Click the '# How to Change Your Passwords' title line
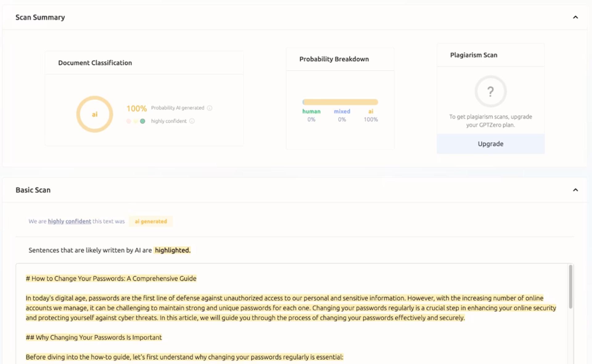 tap(111, 278)
